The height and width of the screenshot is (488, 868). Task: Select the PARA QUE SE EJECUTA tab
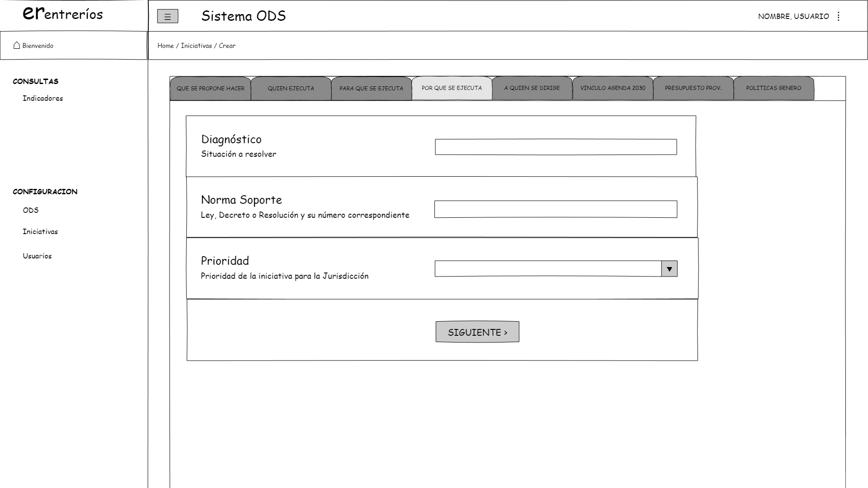[x=371, y=89]
